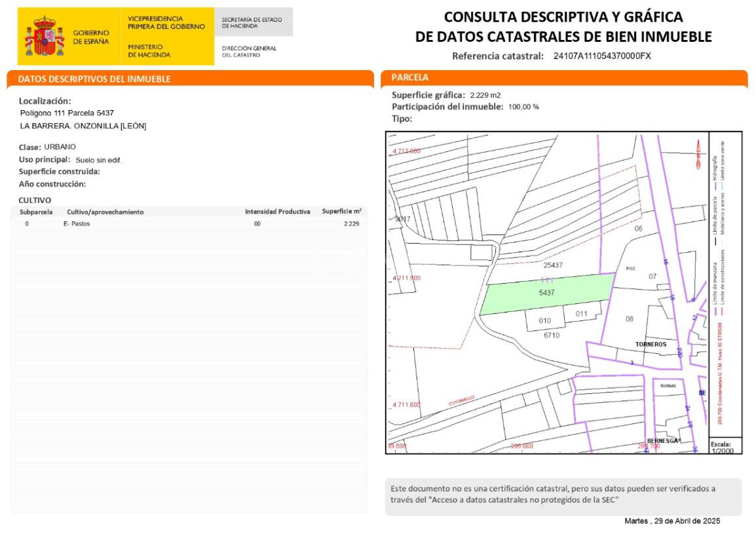This screenshot has height=534, width=756.
Task: Click the Superficie m² column header
Action: click(341, 212)
